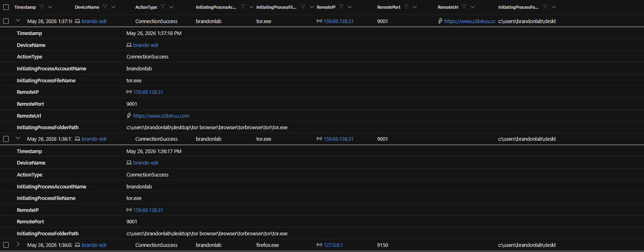Click the lightning icon beside the truncated z3k4ruu URL

click(440, 21)
